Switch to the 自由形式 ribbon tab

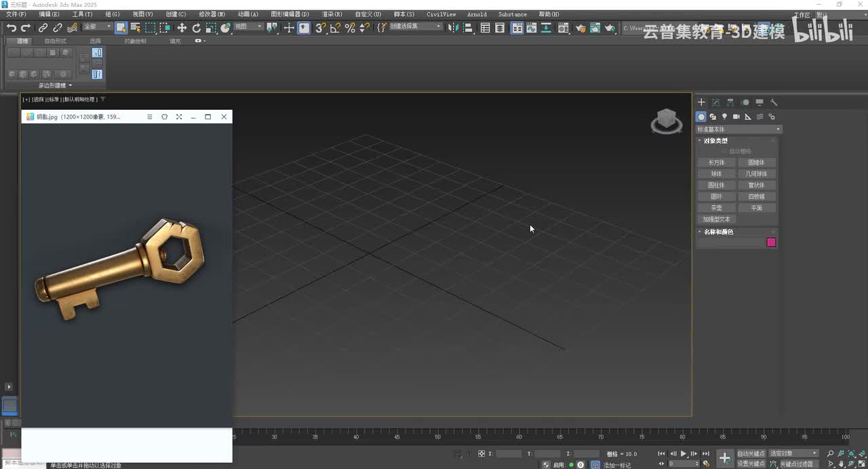[x=56, y=41]
